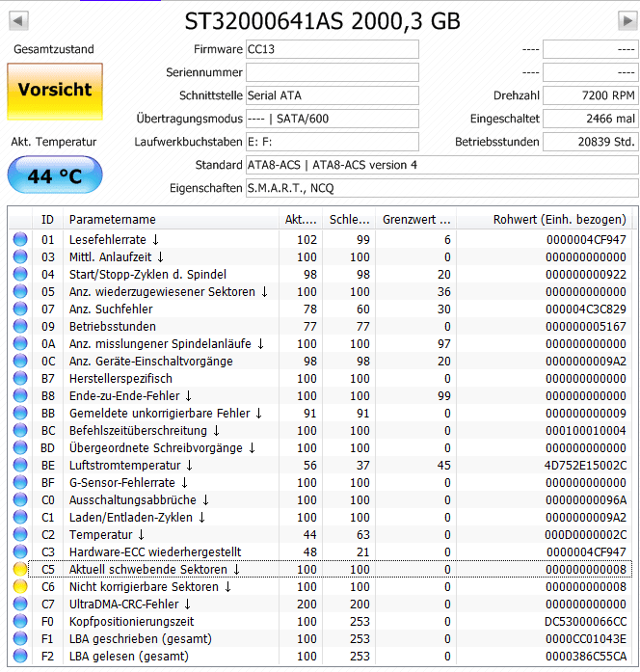
Task: Click blue status icon of LBA gelesen row
Action: tap(20, 657)
